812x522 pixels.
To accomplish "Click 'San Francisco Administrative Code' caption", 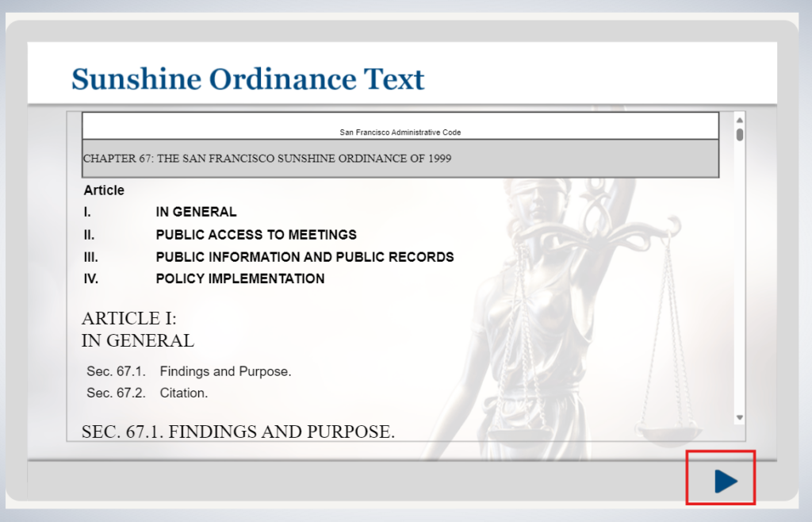I will click(x=400, y=132).
